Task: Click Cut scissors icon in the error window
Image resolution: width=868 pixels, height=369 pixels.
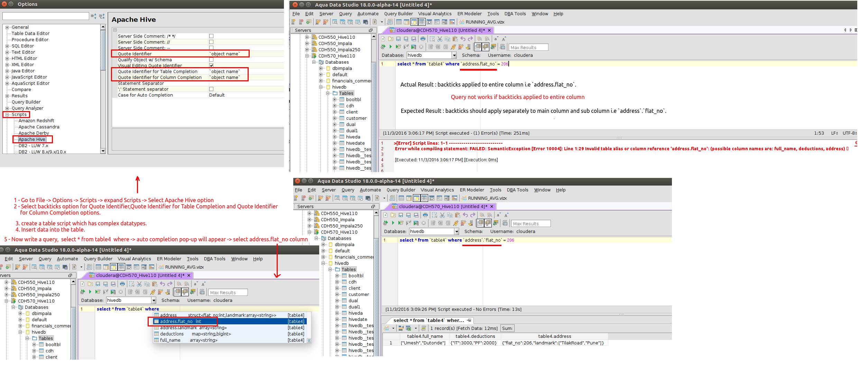Action: (x=440, y=39)
